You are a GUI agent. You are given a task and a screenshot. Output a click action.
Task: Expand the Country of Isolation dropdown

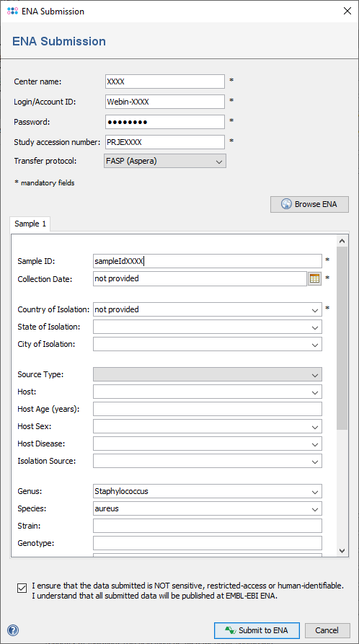point(314,309)
